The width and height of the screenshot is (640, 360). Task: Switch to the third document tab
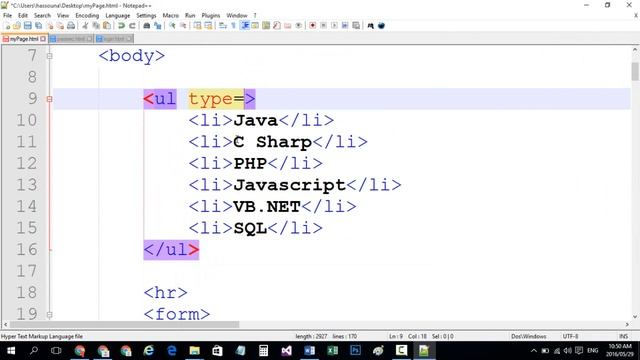click(114, 39)
